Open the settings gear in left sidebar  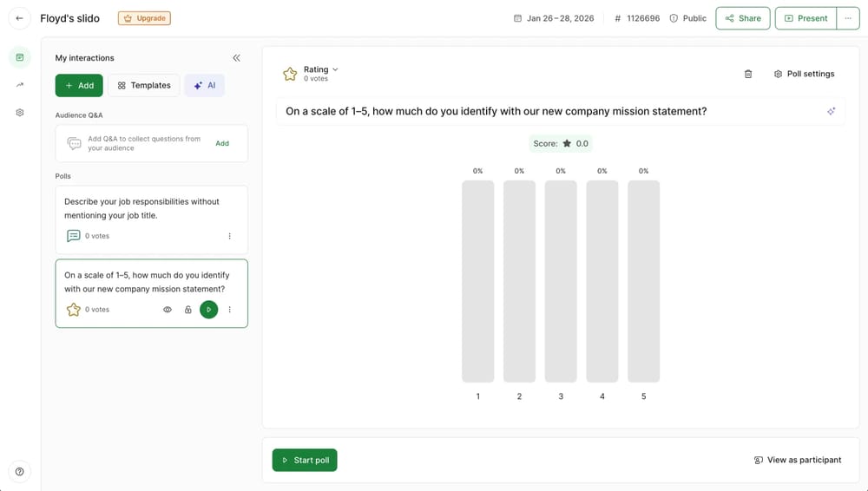click(20, 113)
